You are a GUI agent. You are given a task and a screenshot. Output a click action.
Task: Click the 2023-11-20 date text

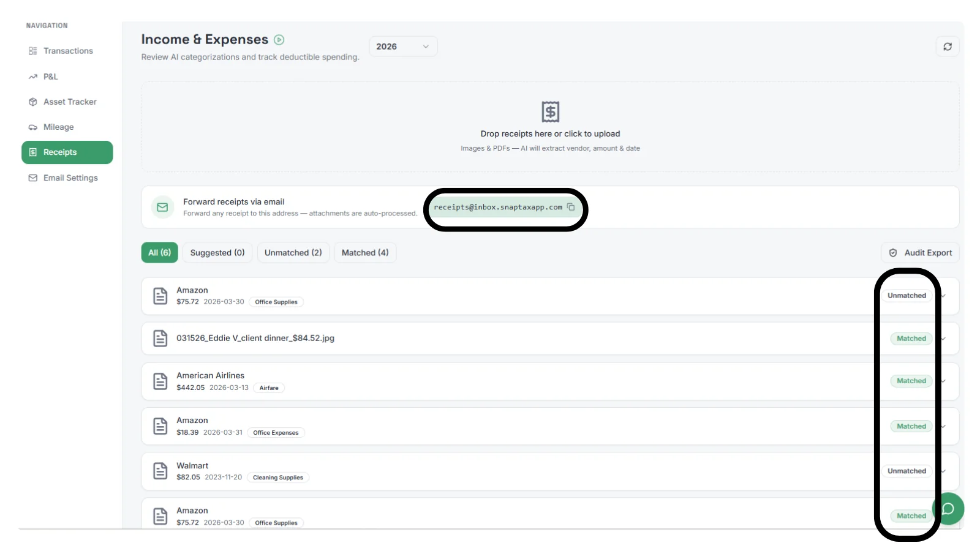(224, 477)
